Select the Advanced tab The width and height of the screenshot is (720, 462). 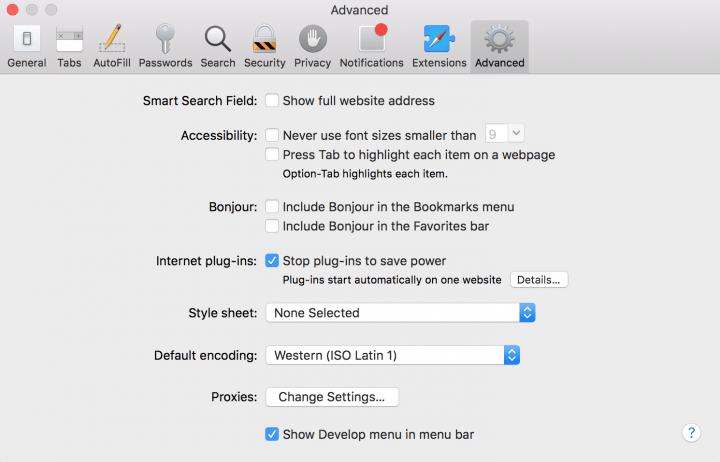click(x=499, y=46)
